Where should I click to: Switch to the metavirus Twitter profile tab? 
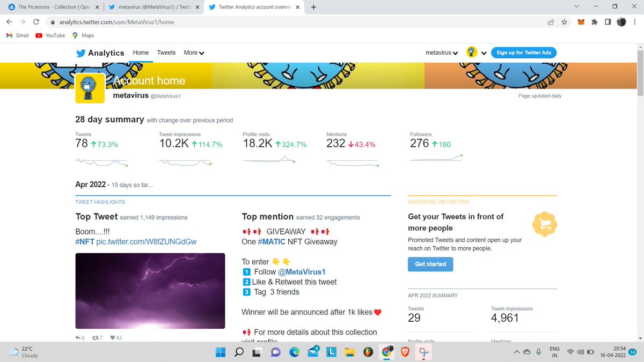154,7
